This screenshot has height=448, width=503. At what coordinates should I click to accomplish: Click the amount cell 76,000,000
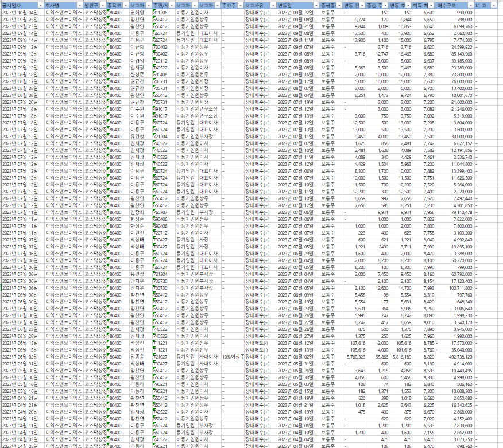[x=455, y=81]
